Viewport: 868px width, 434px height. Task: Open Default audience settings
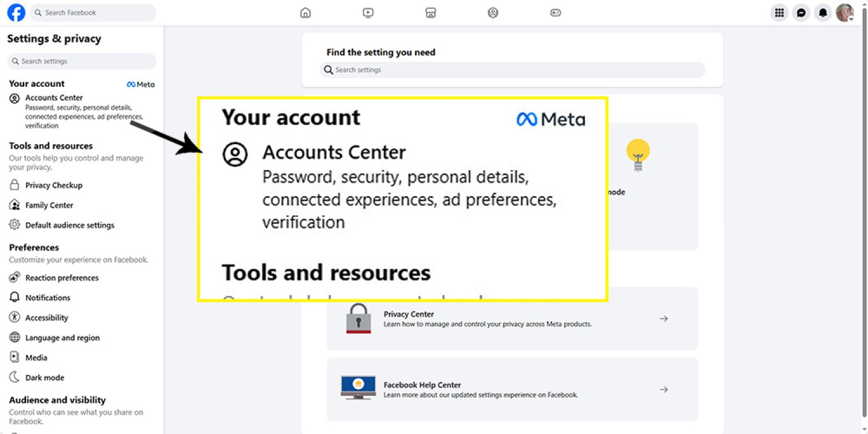point(69,225)
